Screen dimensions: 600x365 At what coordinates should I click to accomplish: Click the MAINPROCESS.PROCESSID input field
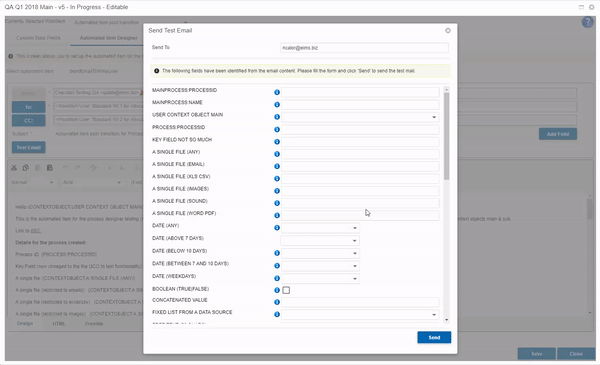360,92
